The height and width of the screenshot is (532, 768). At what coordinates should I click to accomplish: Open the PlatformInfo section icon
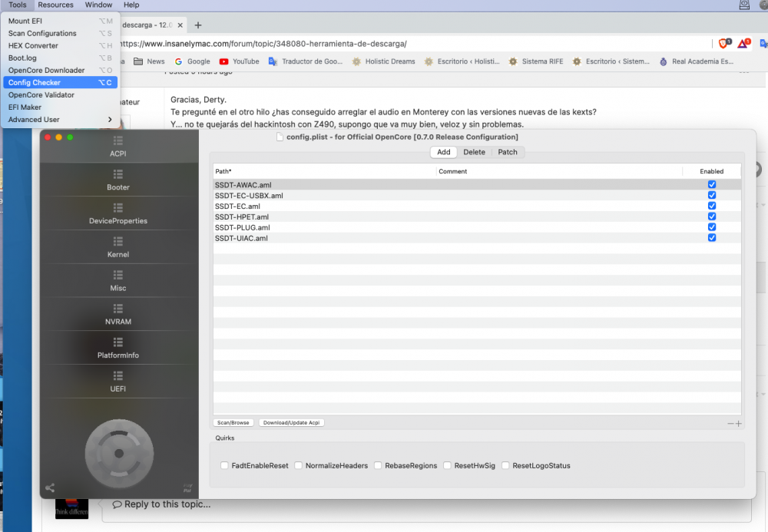pos(118,342)
